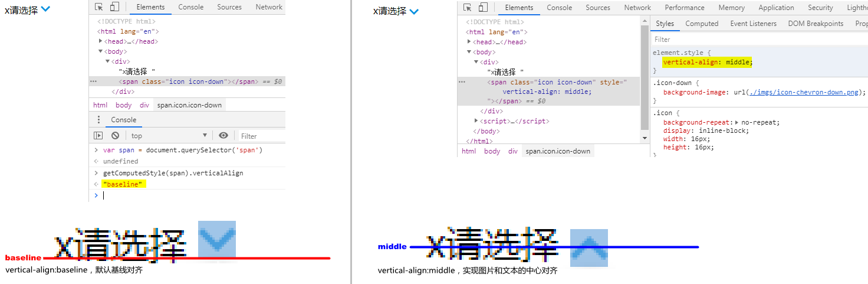Click 'div' breadcrumb in DevTools with Styles pane
Screen dimensions: 868x284
coord(513,151)
